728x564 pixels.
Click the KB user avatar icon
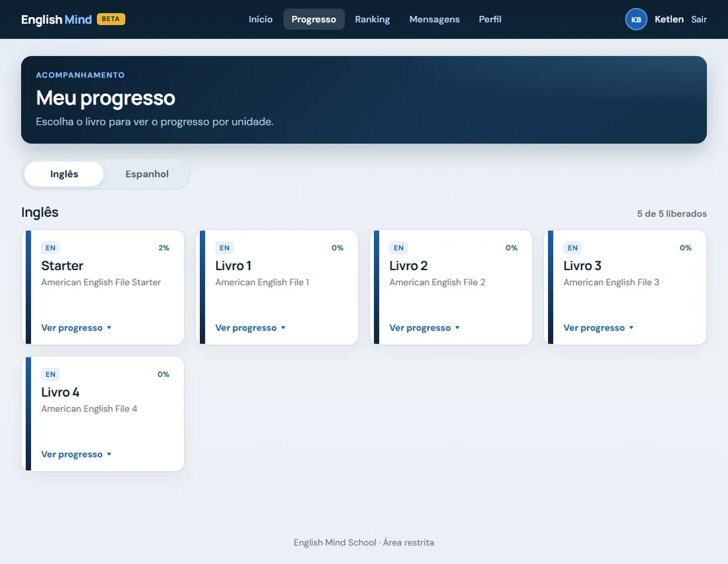pos(636,19)
